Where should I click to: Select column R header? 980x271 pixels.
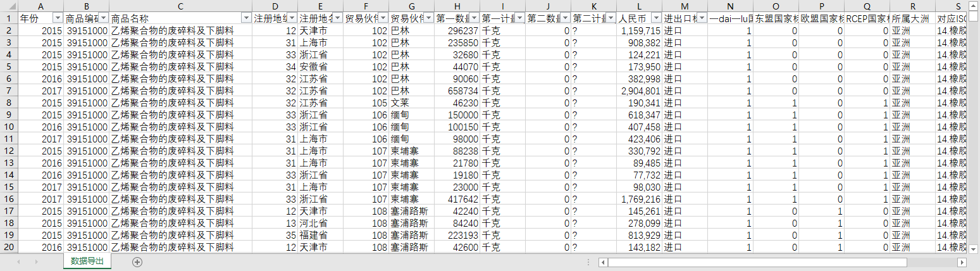913,6
